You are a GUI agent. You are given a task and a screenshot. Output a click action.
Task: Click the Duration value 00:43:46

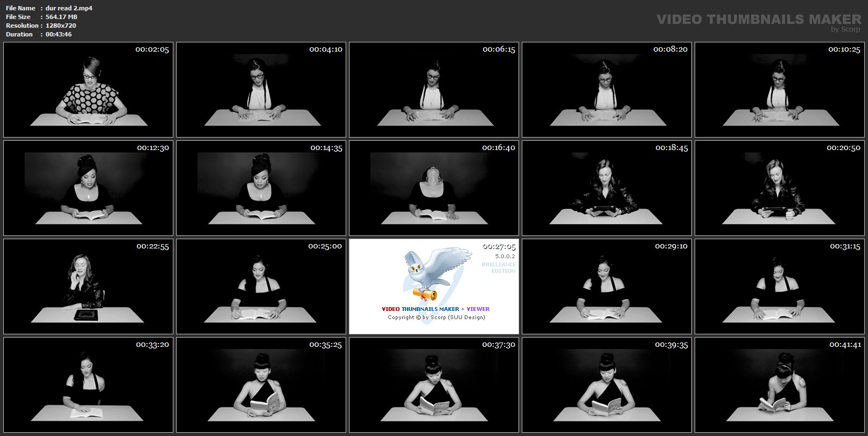coord(59,34)
